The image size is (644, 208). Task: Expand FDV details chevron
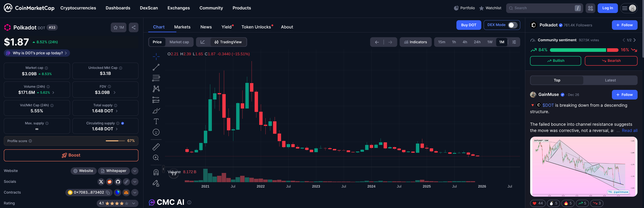pyautogui.click(x=115, y=92)
